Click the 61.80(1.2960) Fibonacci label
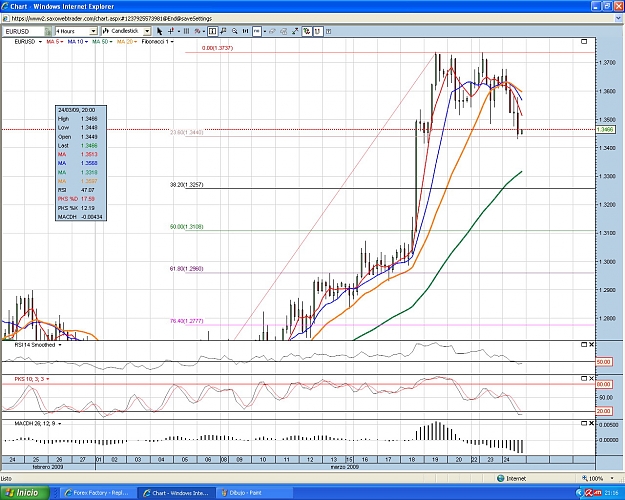Viewport: 625px width, 500px height. pyautogui.click(x=187, y=269)
